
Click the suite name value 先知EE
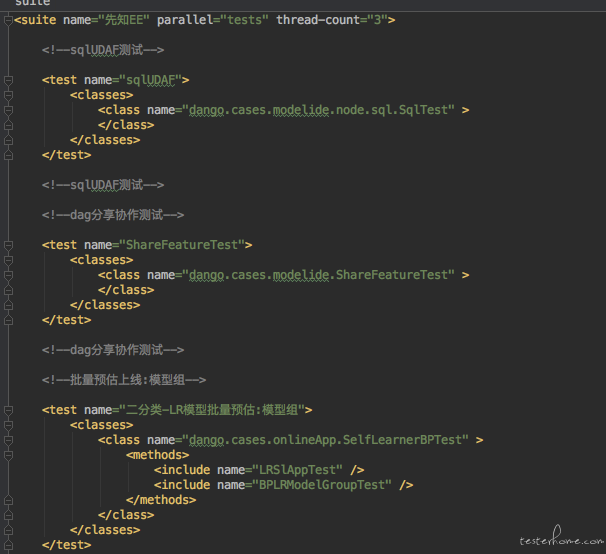(124, 20)
